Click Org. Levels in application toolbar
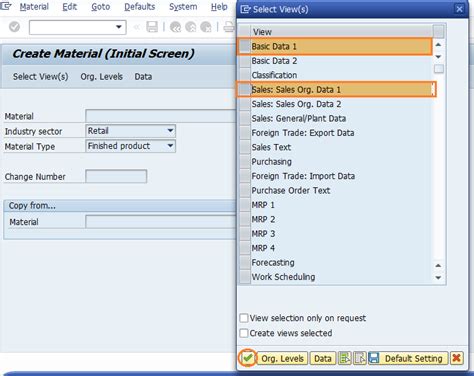474x376 pixels. point(101,77)
